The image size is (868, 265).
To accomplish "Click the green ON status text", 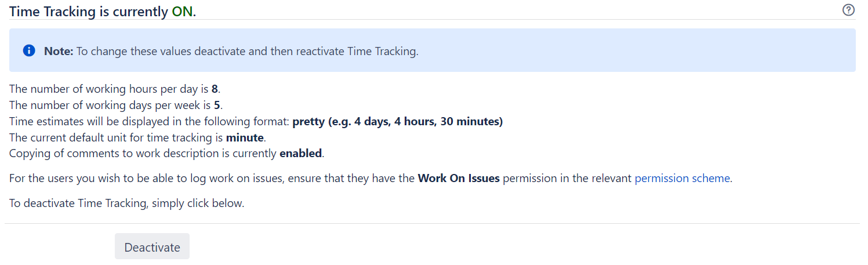I will pyautogui.click(x=182, y=12).
